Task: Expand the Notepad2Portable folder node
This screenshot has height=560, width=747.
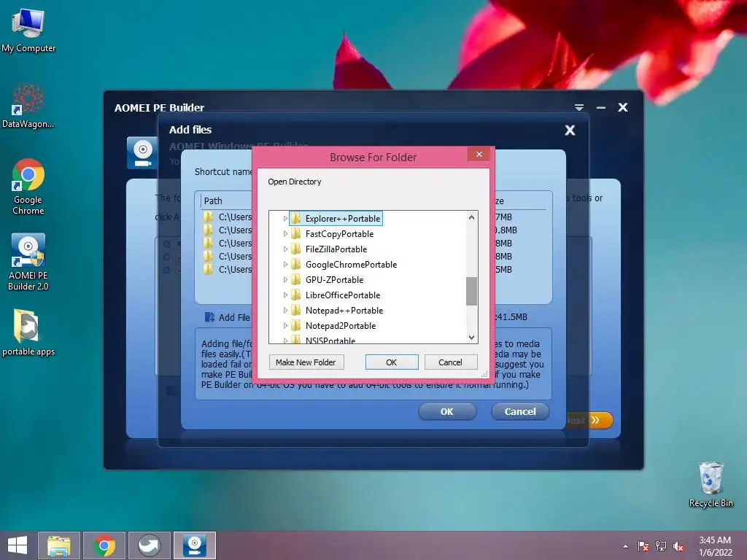Action: click(285, 326)
